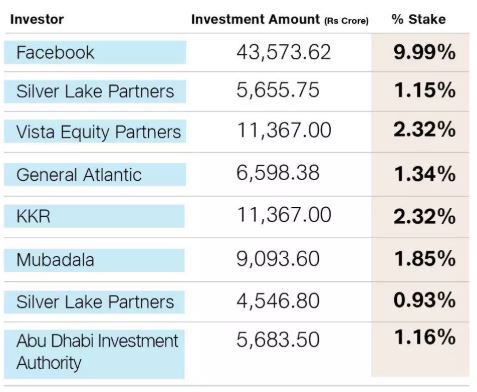Click the 0.93% stake value

(424, 300)
